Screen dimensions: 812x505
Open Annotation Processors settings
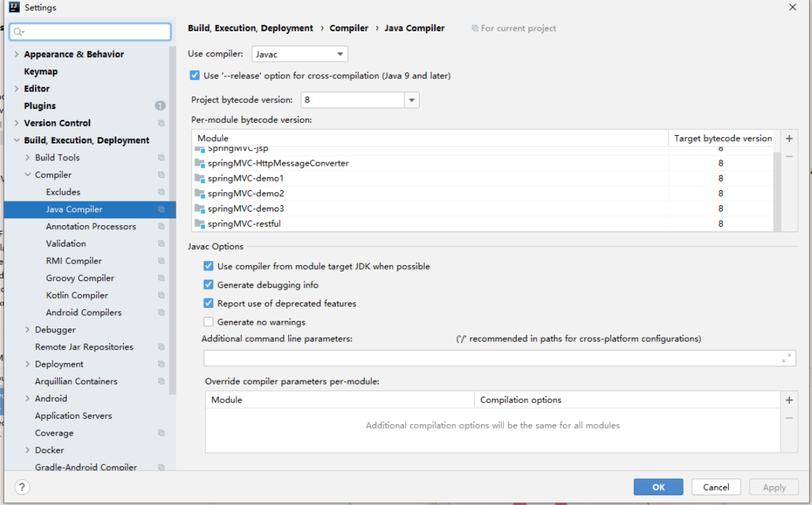[91, 227]
